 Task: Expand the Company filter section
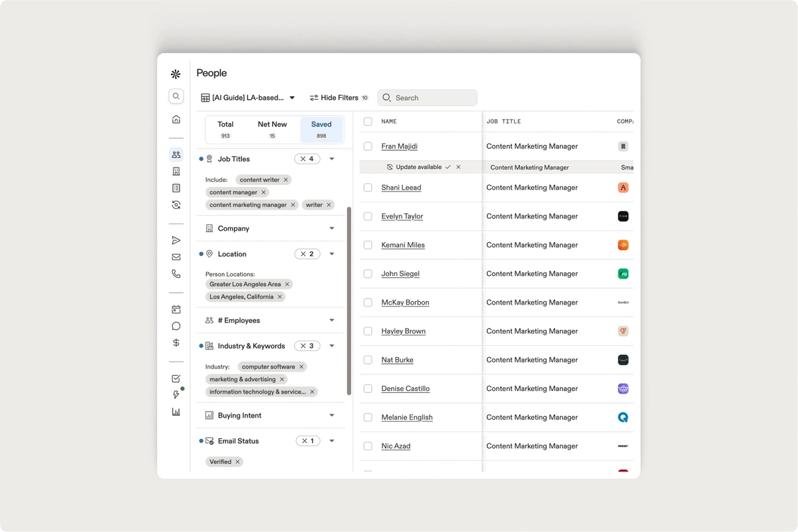pyautogui.click(x=332, y=228)
